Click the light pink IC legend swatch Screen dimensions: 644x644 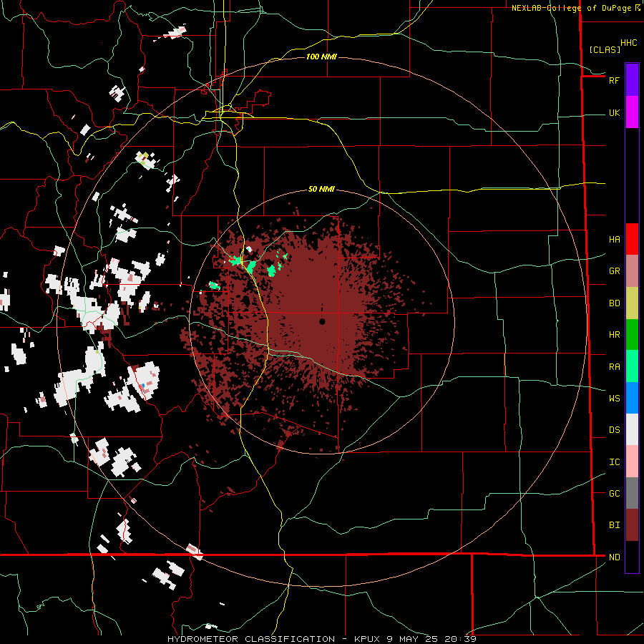[632, 462]
